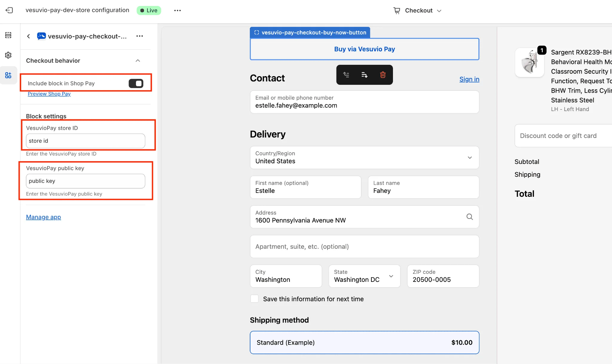Move the buy-now block up using the toolbar
This screenshot has width=612, height=364.
tap(346, 75)
